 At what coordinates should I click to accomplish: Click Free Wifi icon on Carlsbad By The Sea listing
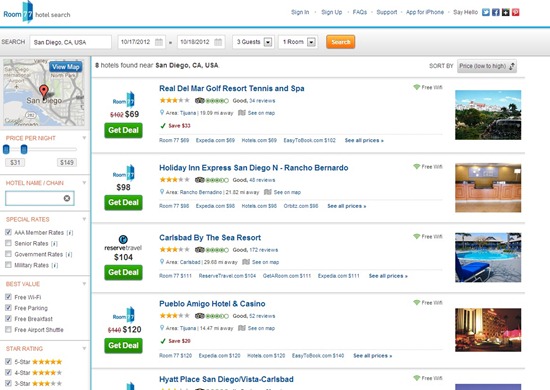[417, 237]
